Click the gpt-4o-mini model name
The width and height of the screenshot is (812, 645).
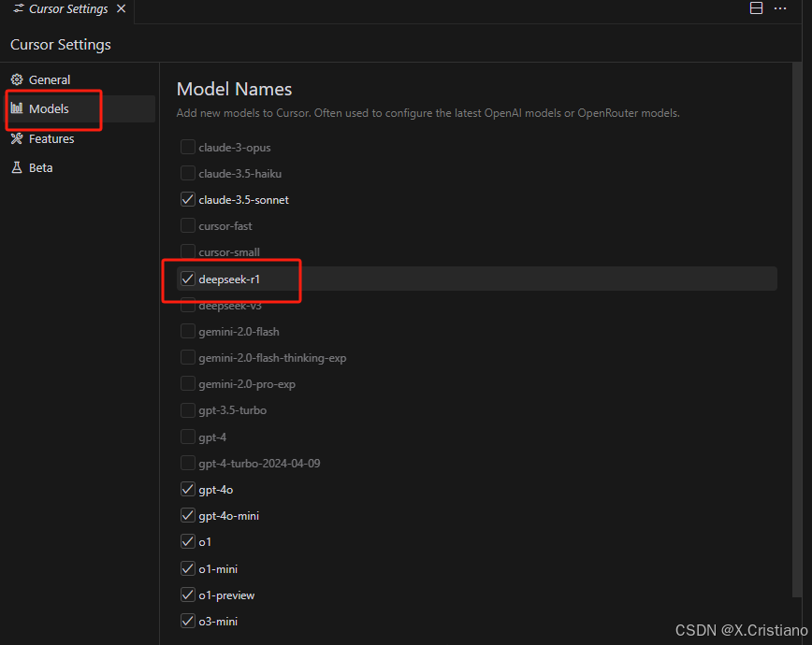tap(228, 516)
